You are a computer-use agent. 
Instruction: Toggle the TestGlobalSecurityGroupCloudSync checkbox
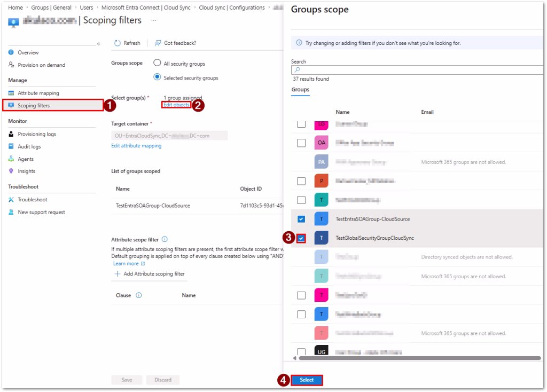301,238
